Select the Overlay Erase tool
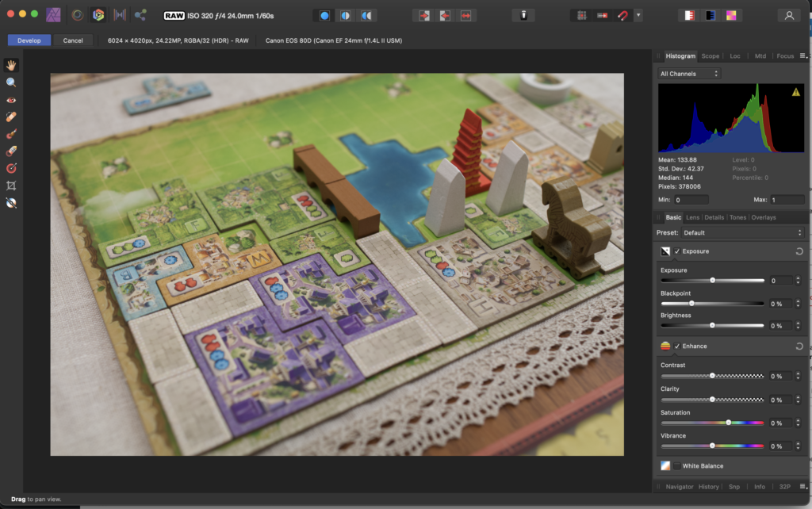This screenshot has height=509, width=812. [11, 151]
